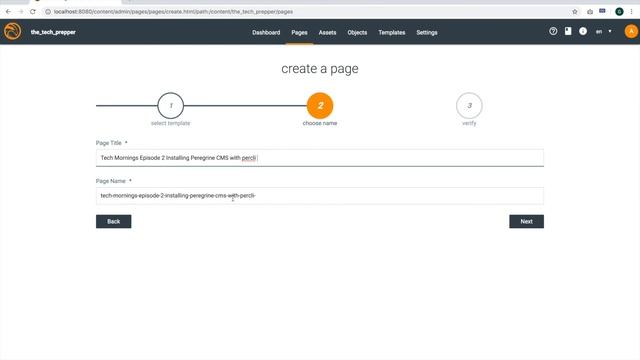
Task: Click the Peregrine CMS logo icon
Action: tap(12, 31)
